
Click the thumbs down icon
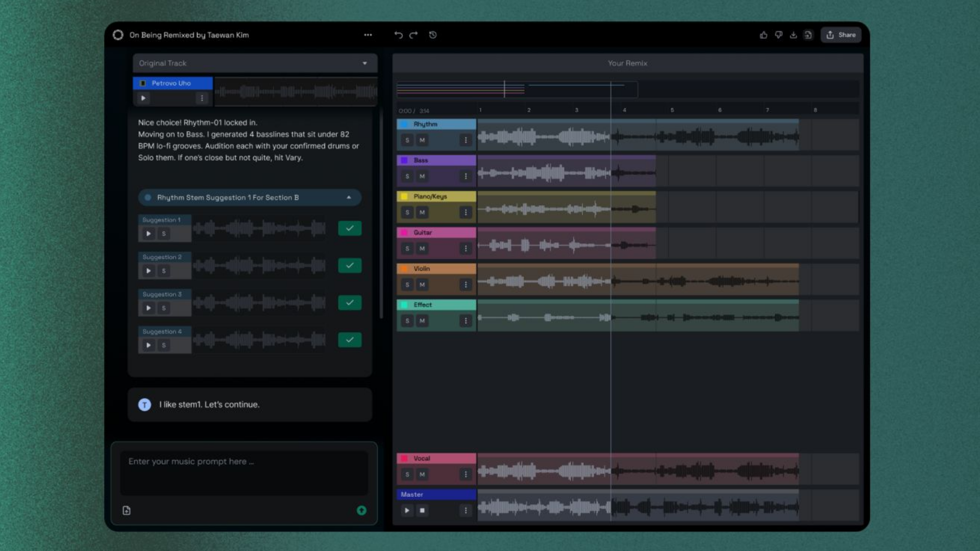778,35
